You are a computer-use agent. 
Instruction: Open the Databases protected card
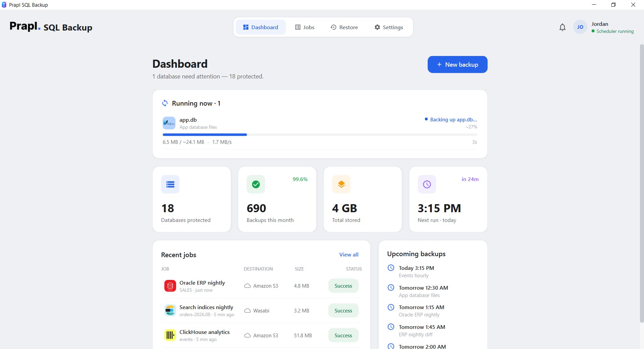coord(192,199)
